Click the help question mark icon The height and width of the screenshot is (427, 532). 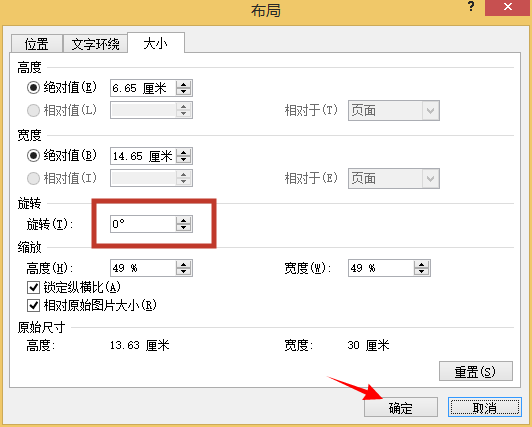tap(471, 7)
